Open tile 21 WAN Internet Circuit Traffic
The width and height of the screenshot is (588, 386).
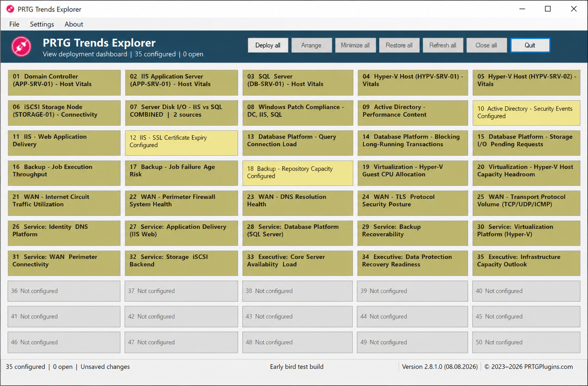[64, 203]
